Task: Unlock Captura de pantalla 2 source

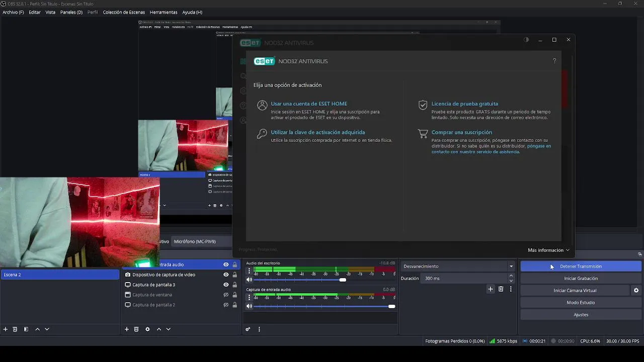Action: [x=234, y=305]
